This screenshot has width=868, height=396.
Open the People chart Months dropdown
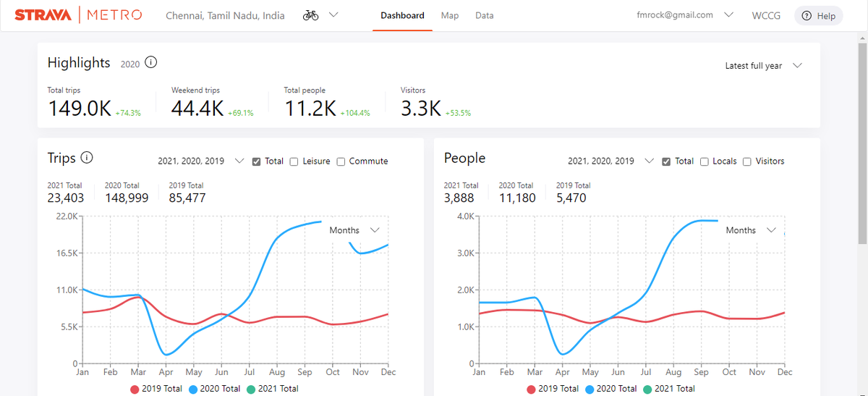751,230
